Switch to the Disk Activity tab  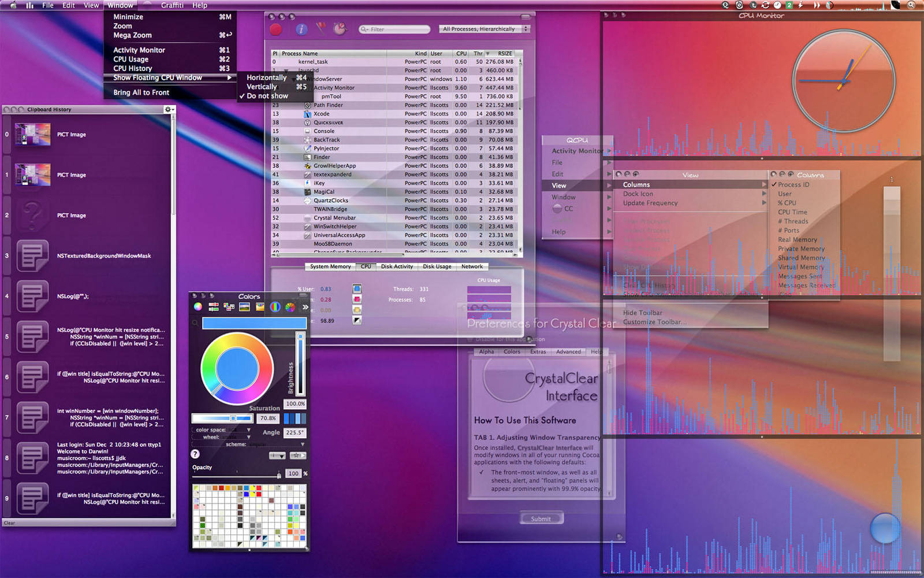pyautogui.click(x=397, y=266)
